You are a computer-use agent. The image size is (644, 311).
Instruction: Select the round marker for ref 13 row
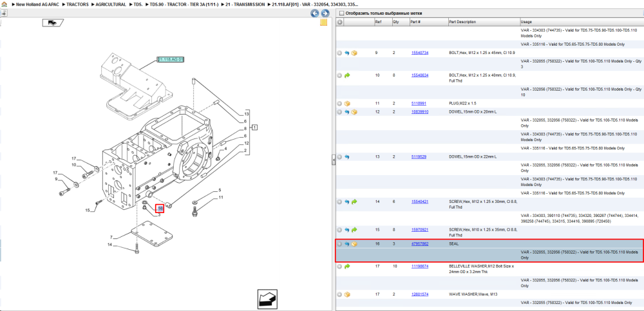coord(339,157)
